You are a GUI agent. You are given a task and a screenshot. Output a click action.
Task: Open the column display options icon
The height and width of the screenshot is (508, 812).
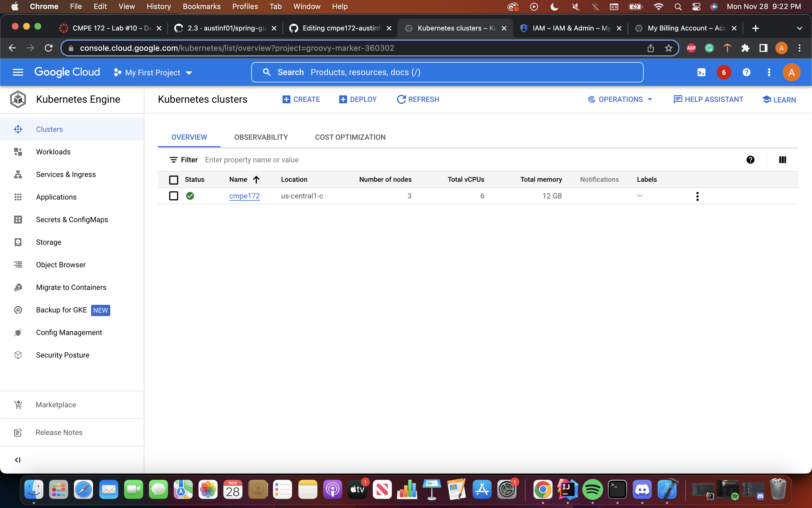782,160
